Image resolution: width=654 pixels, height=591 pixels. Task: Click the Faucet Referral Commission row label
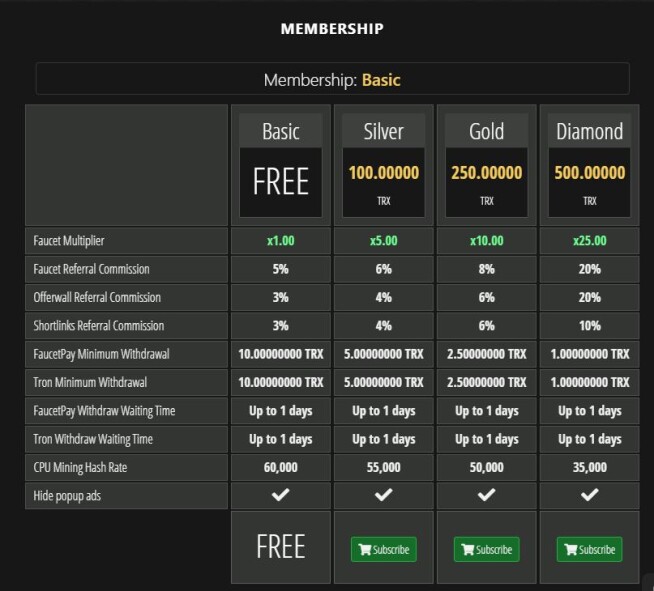[91, 269]
